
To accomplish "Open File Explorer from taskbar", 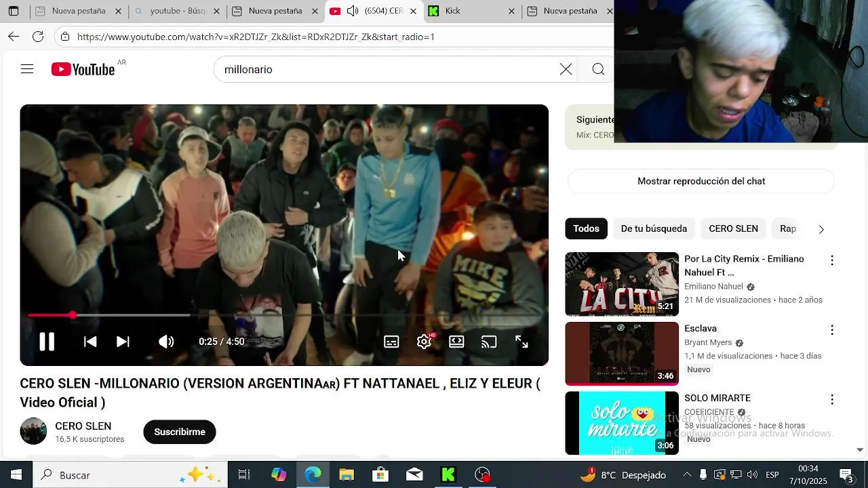I will [347, 475].
